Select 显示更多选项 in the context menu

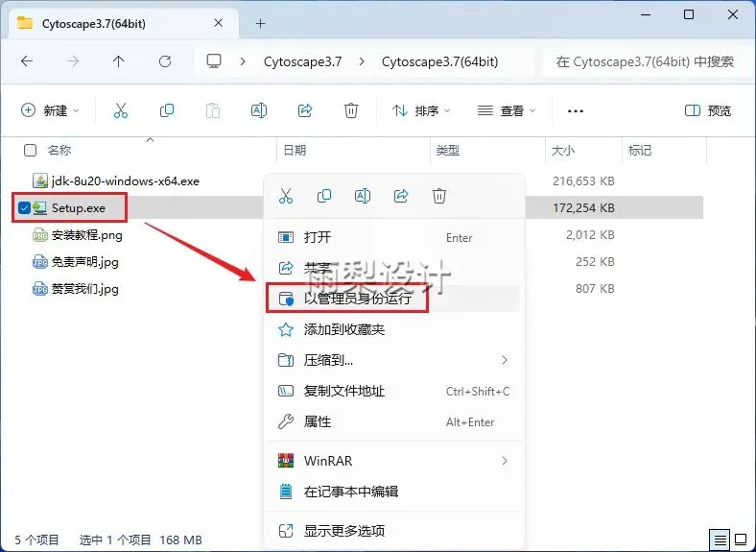pyautogui.click(x=394, y=531)
